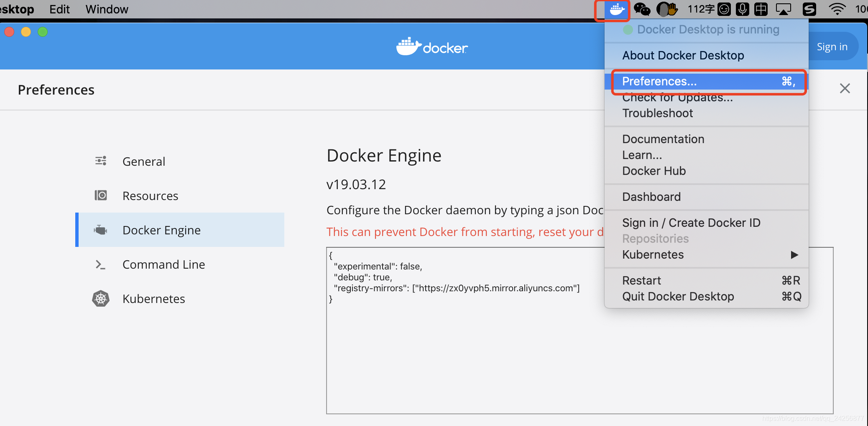Click the "experimental": false line
The height and width of the screenshot is (426, 868).
[378, 266]
